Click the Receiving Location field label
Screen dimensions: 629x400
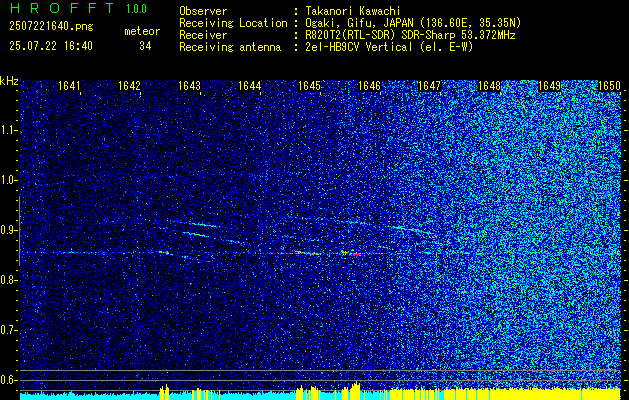233,23
